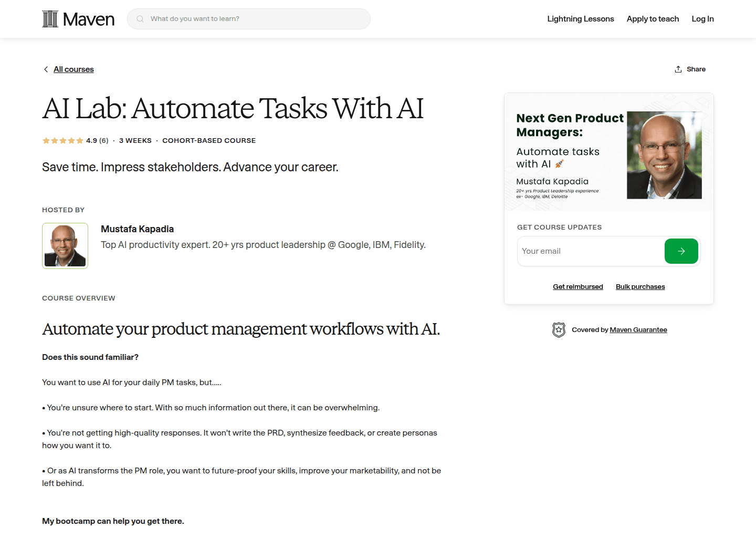Click the Maven Guarantee shield badge icon
Viewport: 756px width, 538px height.
tap(559, 329)
